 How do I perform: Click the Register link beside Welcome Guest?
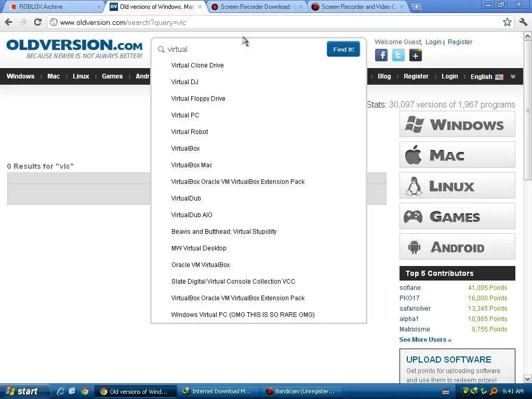pyautogui.click(x=460, y=42)
